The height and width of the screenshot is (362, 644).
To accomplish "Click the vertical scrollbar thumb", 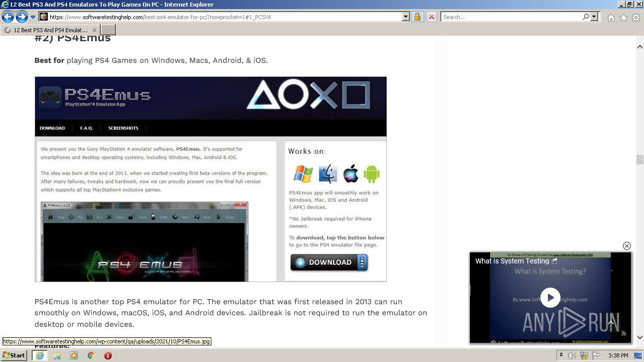I will (x=640, y=160).
